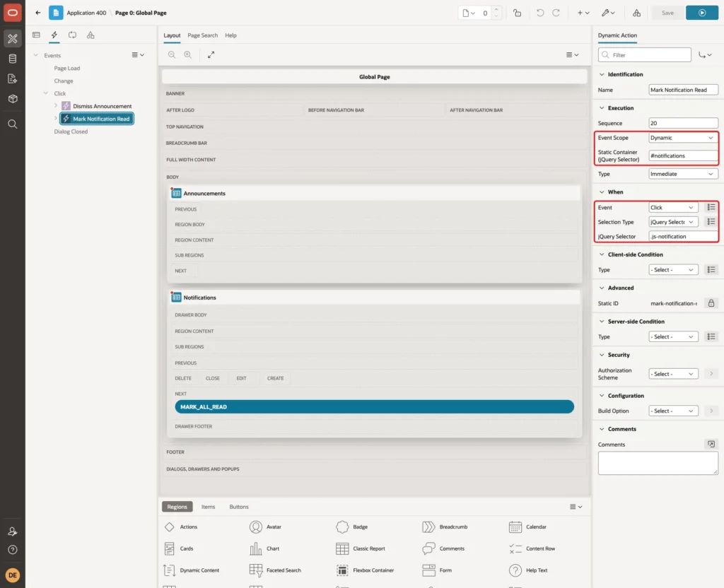Zoom in the layout view
The height and width of the screenshot is (588, 724).
pos(188,54)
